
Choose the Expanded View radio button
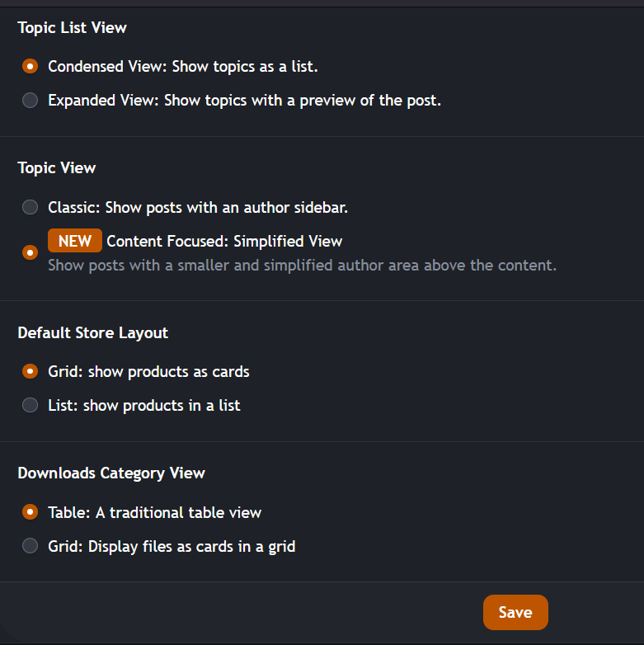click(31, 101)
